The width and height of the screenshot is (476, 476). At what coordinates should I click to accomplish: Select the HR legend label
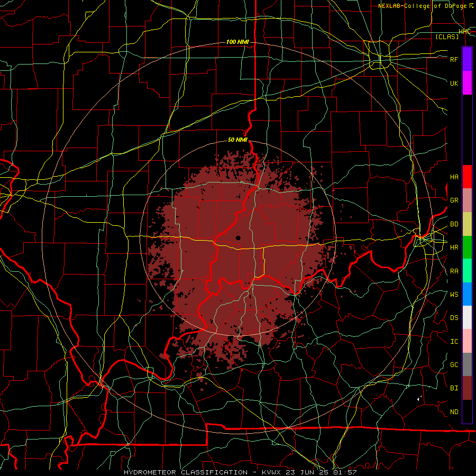click(454, 248)
